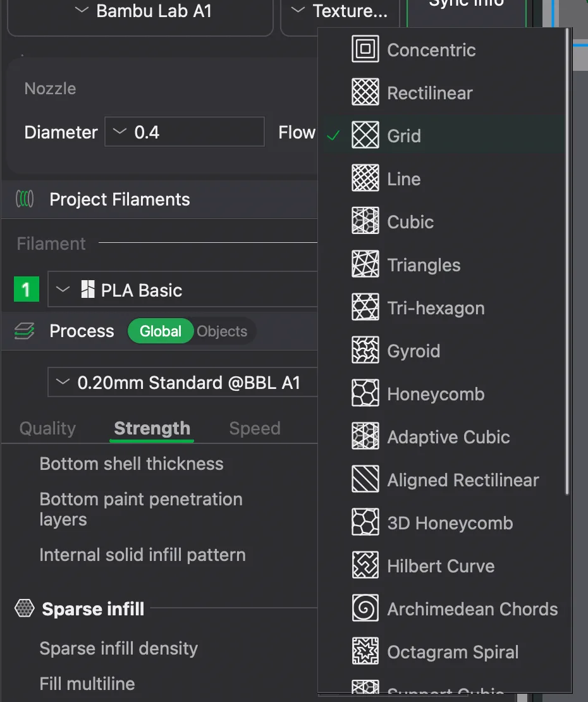Screen dimensions: 588x702
Task: Click the Line pattern icon
Action: [x=365, y=178]
